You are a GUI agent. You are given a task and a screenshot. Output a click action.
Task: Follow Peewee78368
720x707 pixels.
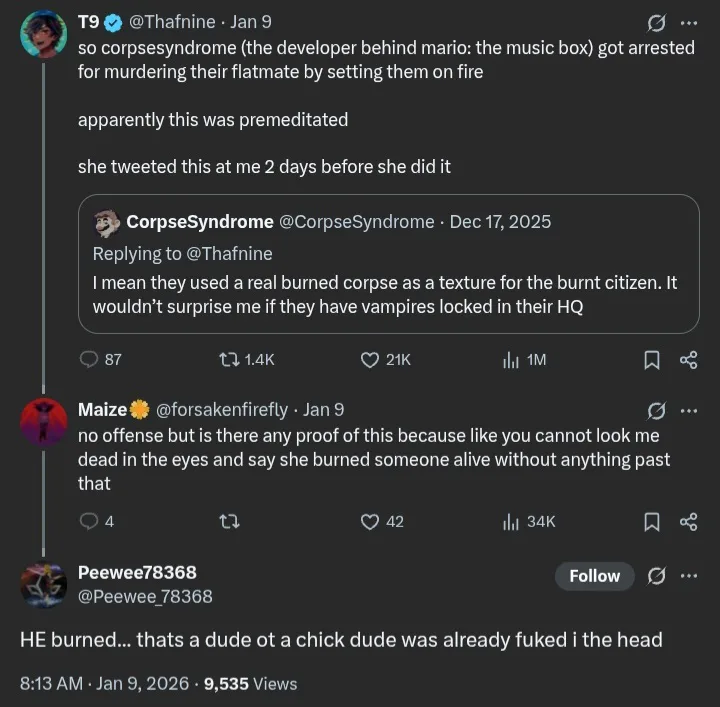(594, 576)
